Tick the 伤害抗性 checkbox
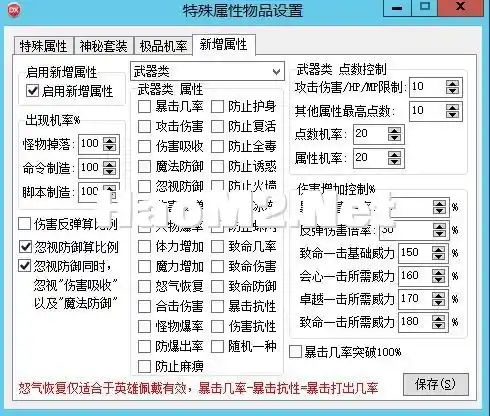 (x=217, y=327)
